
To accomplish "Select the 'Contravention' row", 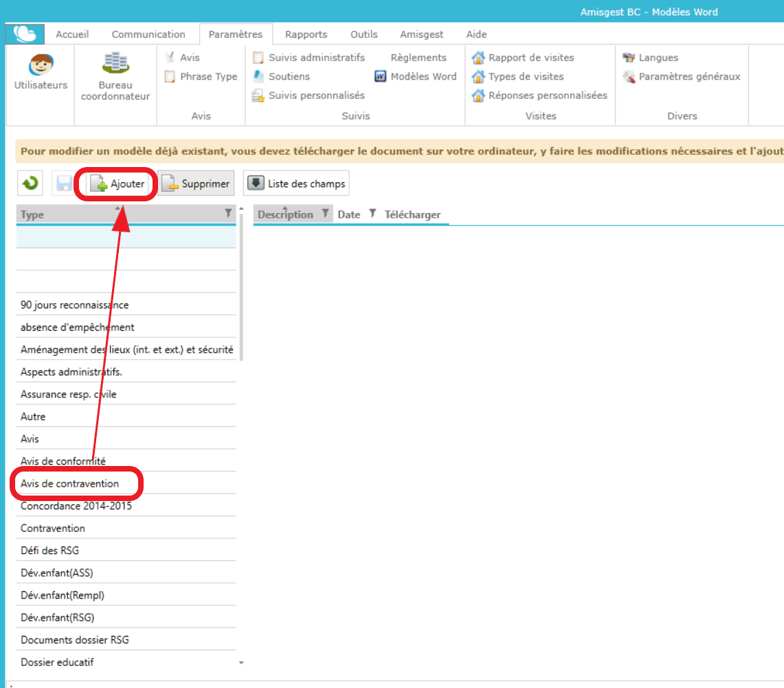I will click(x=126, y=528).
